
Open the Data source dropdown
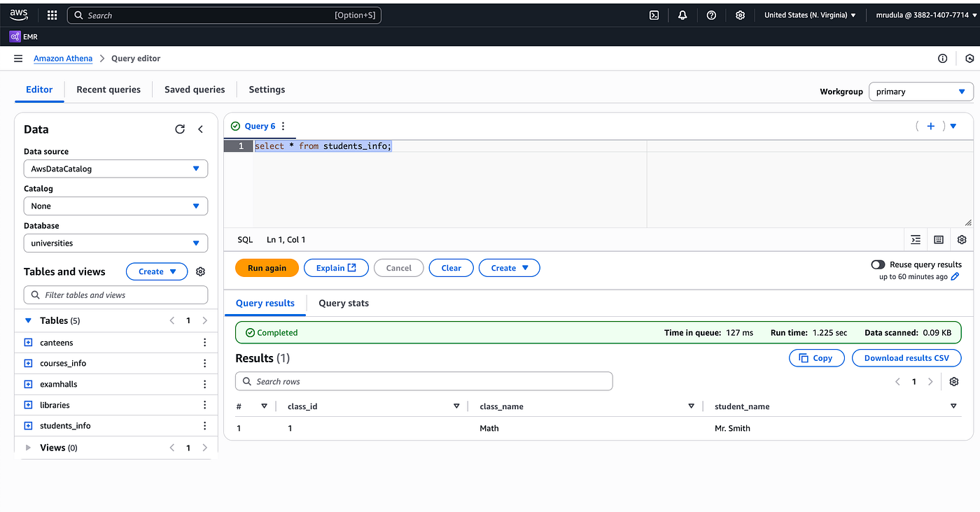tap(115, 169)
